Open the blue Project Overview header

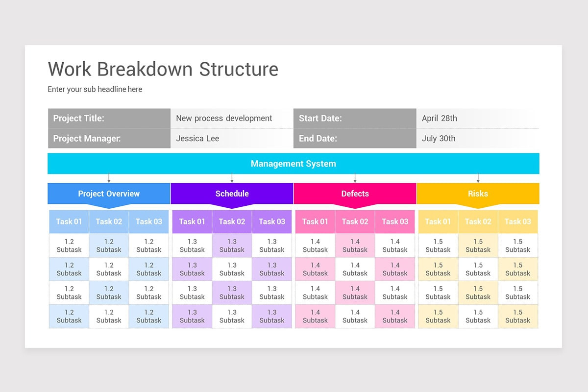click(109, 194)
